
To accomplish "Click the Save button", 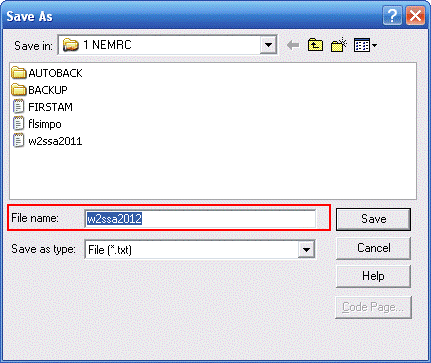I will [x=373, y=219].
